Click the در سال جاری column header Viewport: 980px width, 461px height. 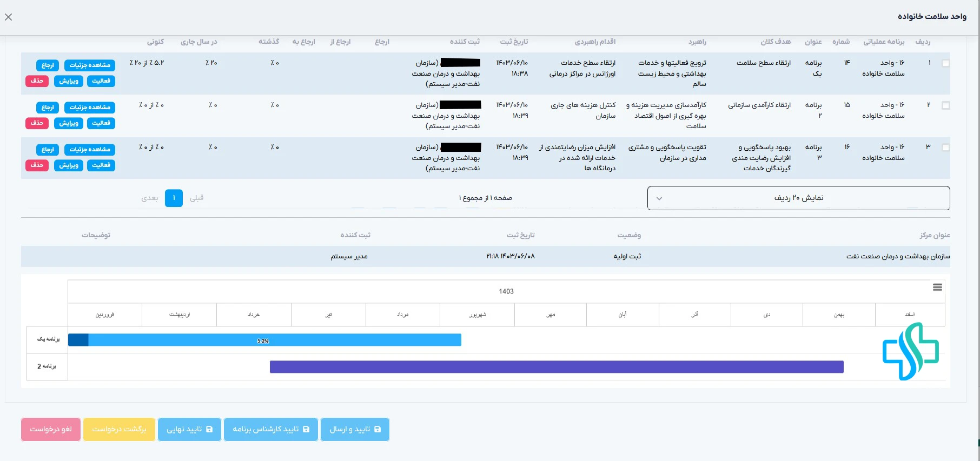pyautogui.click(x=198, y=42)
